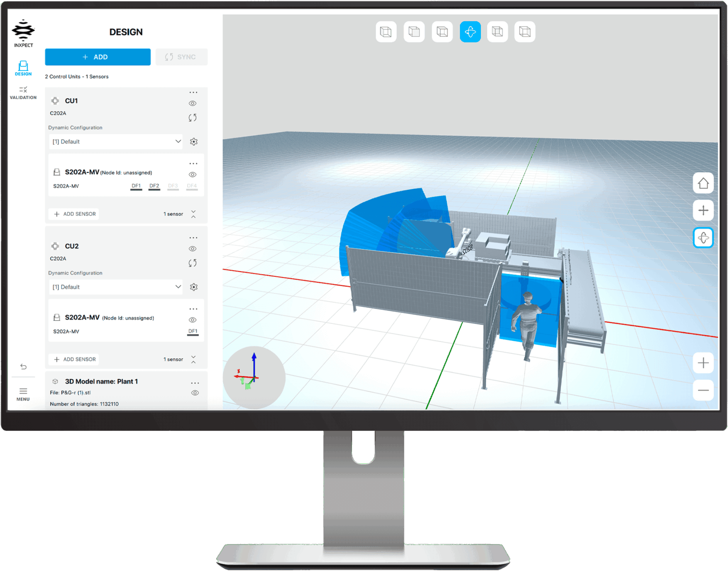Click the axis orientation gizmo
Viewport: 728px width, 571px height.
[x=254, y=377]
